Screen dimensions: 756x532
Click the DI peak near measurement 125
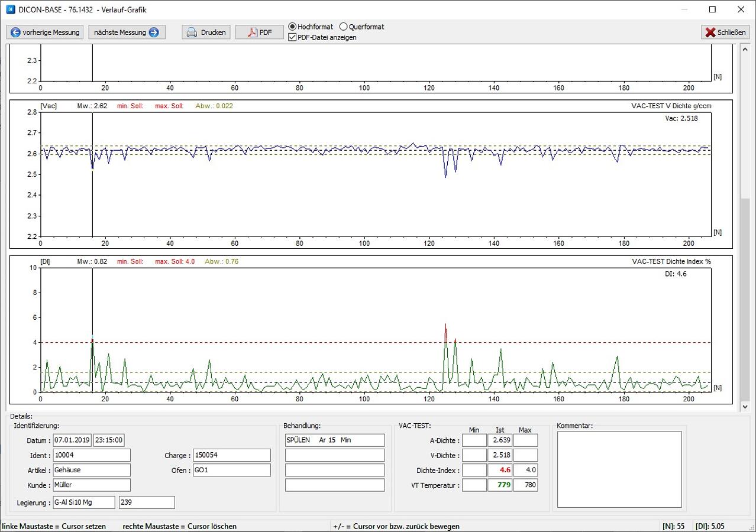click(445, 325)
